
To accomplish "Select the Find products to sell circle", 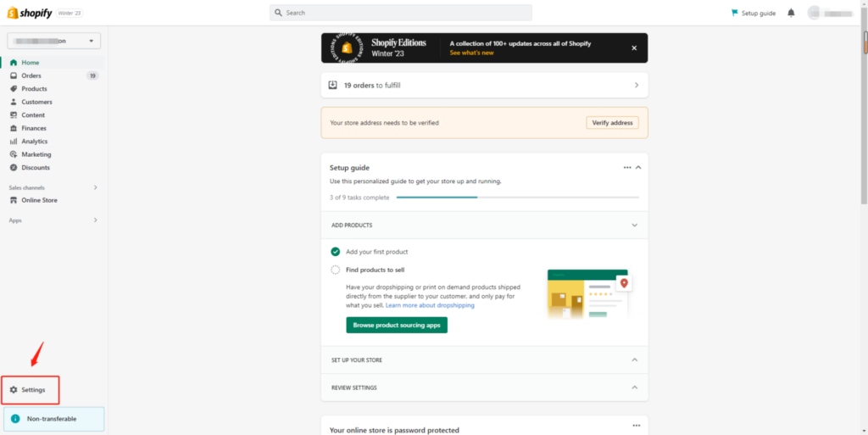I will [x=336, y=270].
